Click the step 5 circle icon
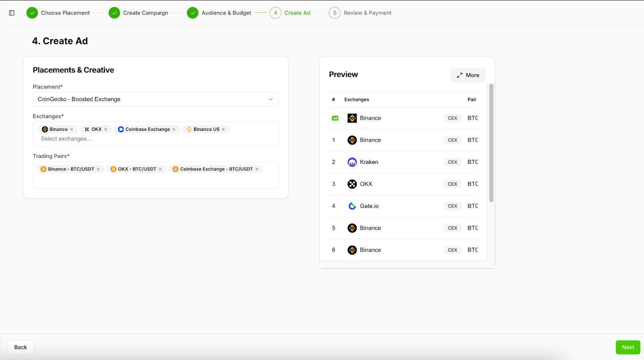The image size is (644, 360). point(335,13)
